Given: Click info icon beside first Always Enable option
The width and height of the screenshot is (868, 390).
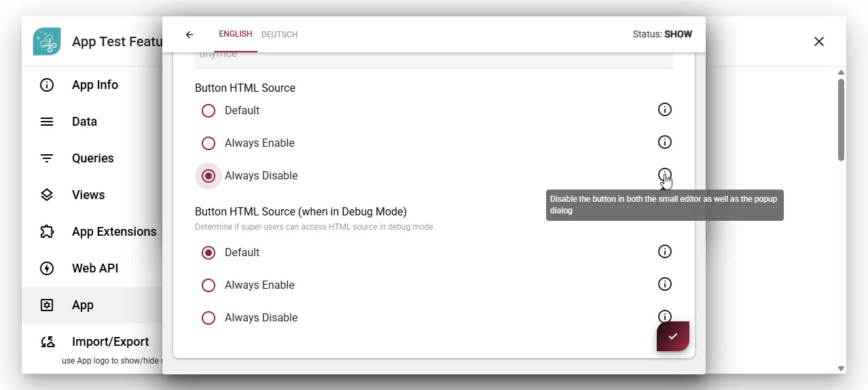Looking at the screenshot, I should 665,142.
